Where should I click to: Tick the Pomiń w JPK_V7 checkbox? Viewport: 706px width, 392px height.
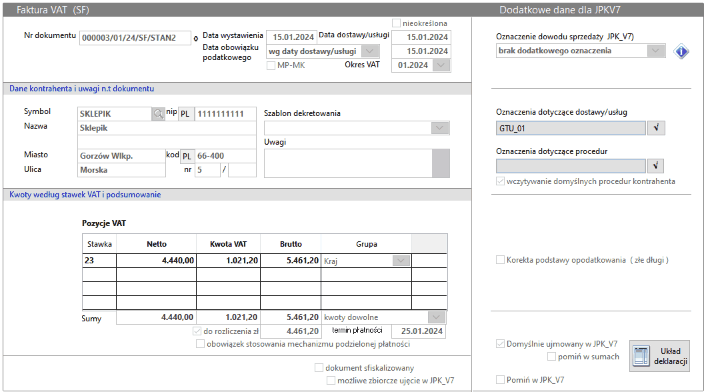pyautogui.click(x=500, y=379)
